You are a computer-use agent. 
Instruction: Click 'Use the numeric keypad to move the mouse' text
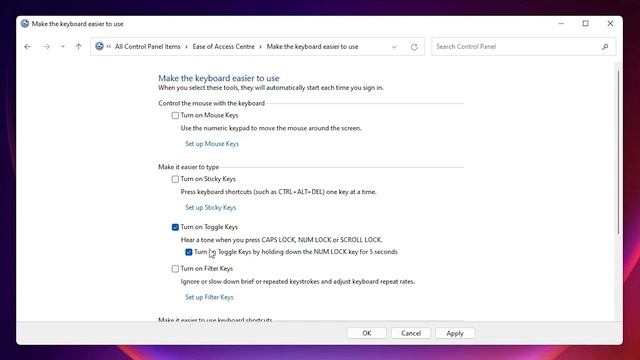tap(271, 128)
